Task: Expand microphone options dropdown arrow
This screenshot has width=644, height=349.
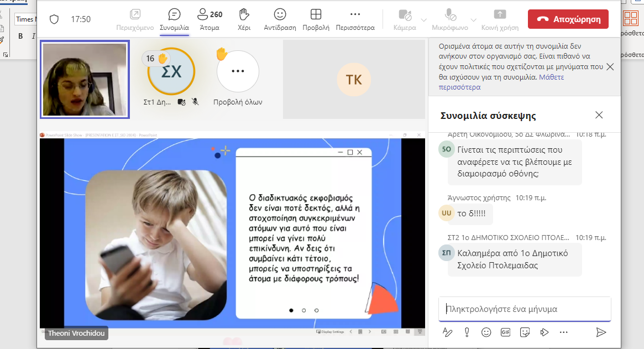Action: tap(474, 20)
